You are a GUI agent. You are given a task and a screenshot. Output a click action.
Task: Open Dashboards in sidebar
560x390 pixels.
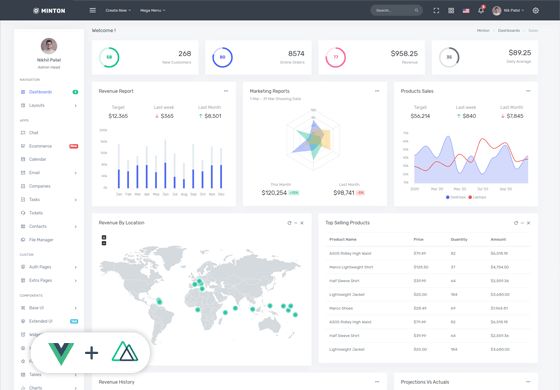[49, 92]
